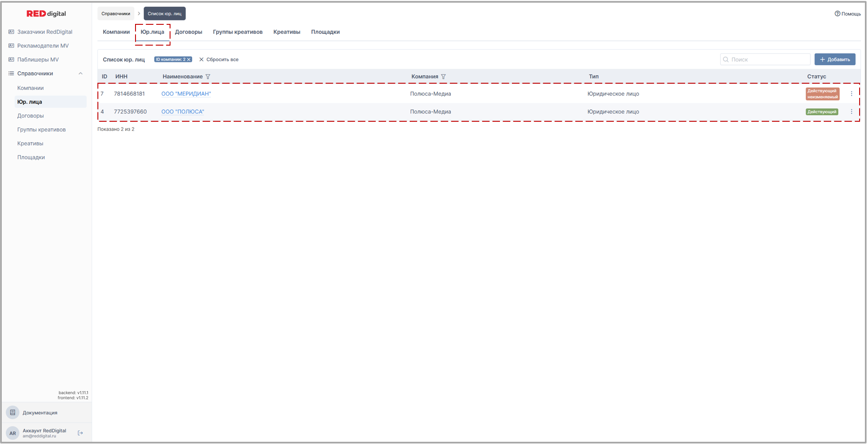This screenshot has height=444, width=868.
Task: Click the filter icon beside Наименование
Action: coord(208,77)
